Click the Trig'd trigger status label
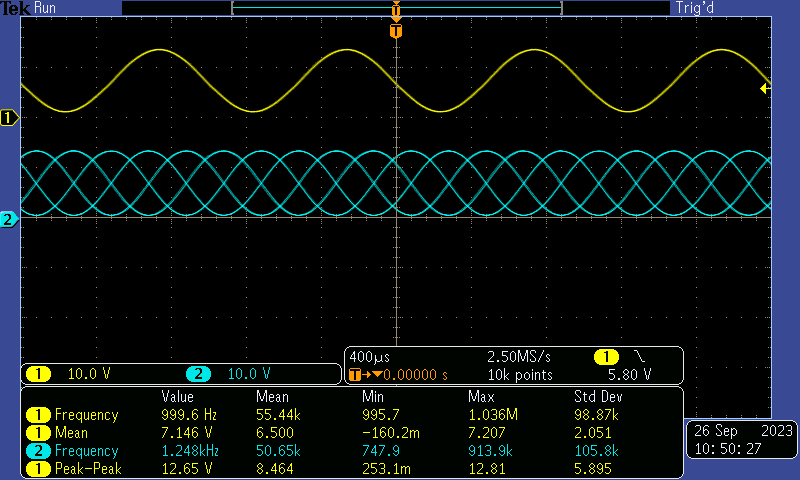The image size is (800, 480). pos(694,8)
